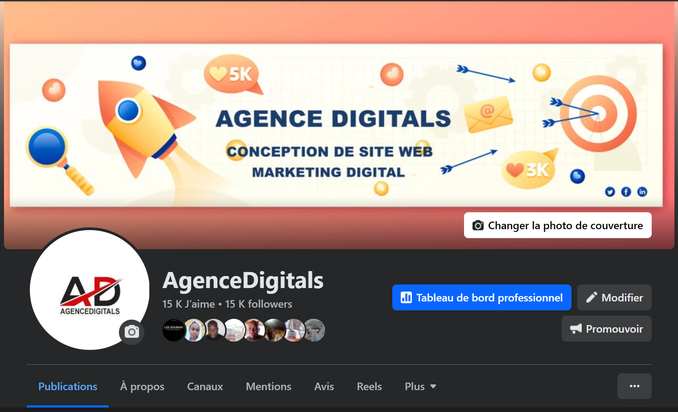Click the 15 K followers link
The height and width of the screenshot is (412, 678).
tap(259, 304)
